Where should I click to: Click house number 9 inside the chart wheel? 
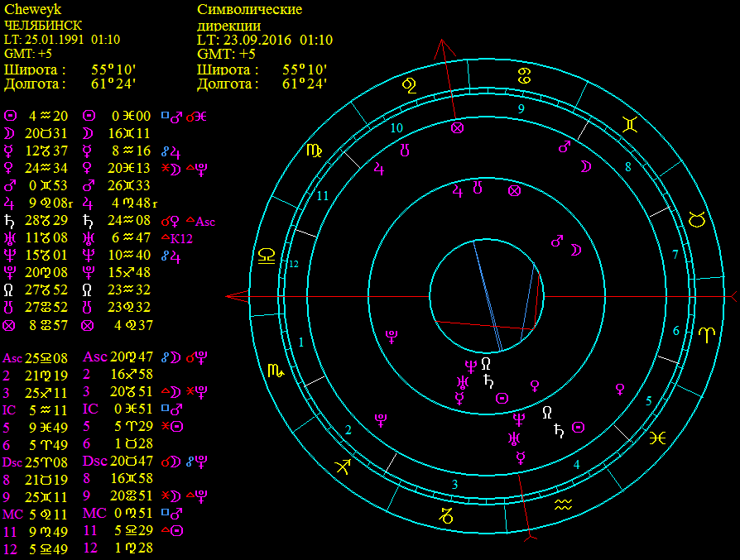tap(521, 108)
